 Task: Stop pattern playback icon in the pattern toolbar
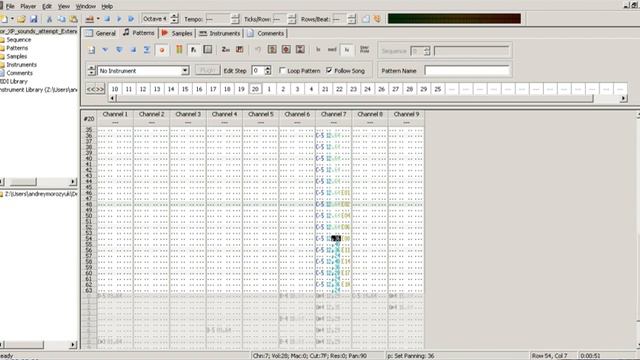[x=133, y=50]
